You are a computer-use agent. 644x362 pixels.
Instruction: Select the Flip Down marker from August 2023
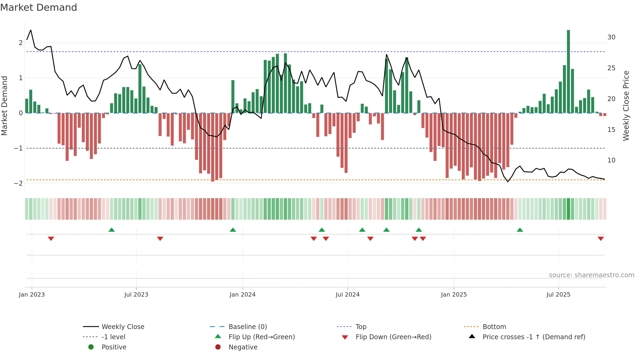(x=160, y=239)
